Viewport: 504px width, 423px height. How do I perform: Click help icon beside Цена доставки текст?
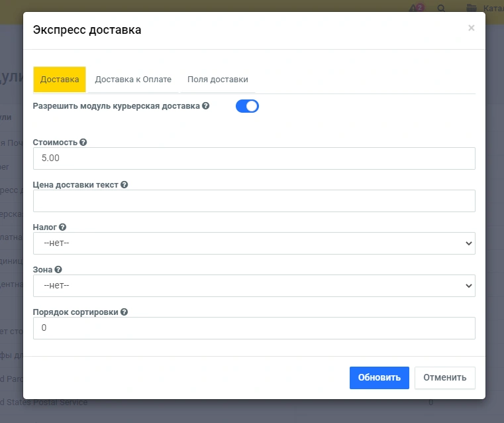[x=125, y=185]
